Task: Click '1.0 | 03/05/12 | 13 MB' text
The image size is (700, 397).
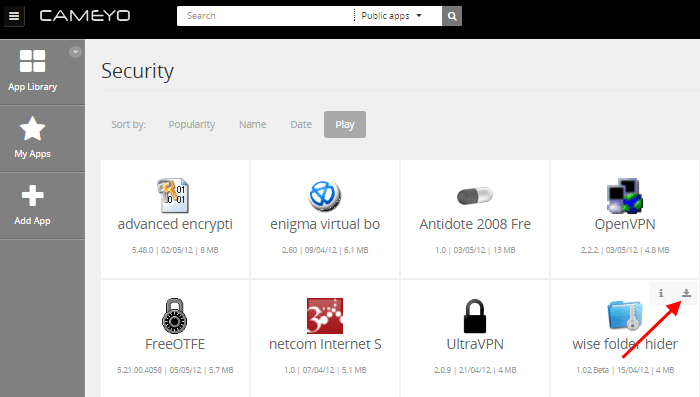Action: 475,250
